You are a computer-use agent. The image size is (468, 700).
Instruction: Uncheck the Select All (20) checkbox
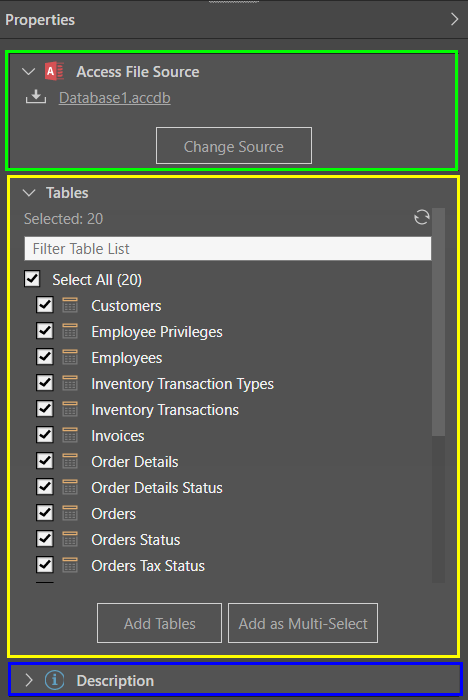pyautogui.click(x=32, y=279)
